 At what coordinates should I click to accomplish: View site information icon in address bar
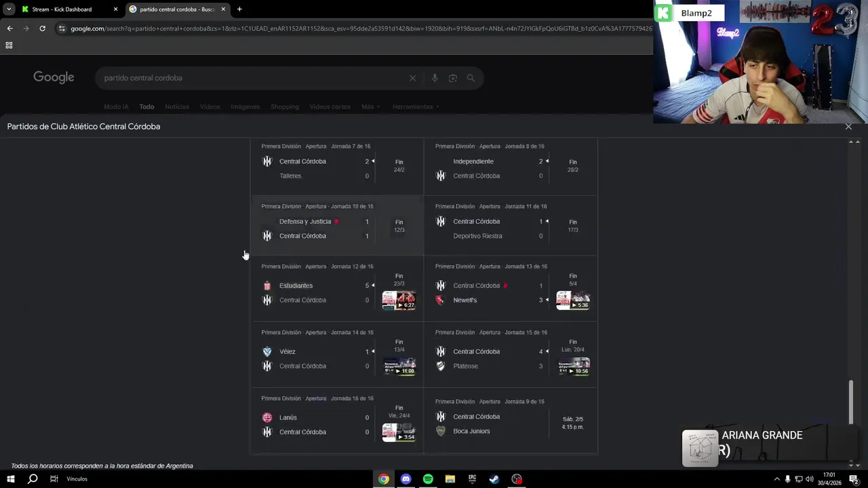(62, 28)
